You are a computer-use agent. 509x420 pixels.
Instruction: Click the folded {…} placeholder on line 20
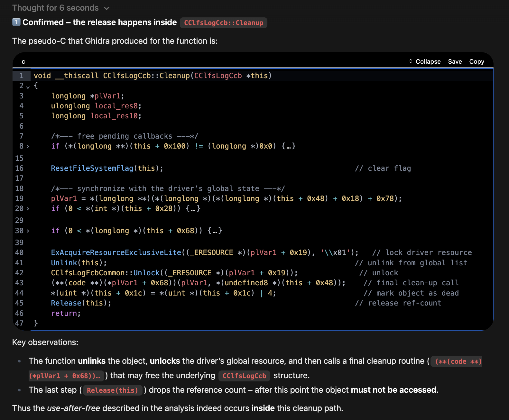click(x=193, y=209)
